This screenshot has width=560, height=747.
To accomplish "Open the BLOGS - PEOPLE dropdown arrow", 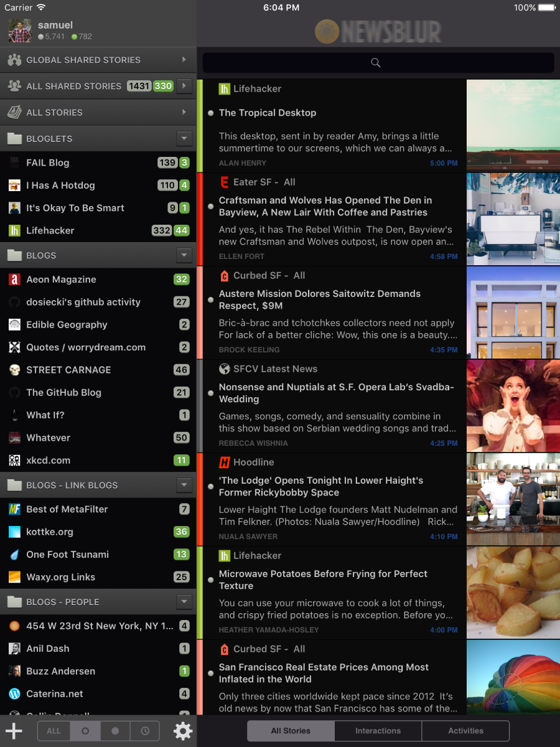I will pos(184,602).
